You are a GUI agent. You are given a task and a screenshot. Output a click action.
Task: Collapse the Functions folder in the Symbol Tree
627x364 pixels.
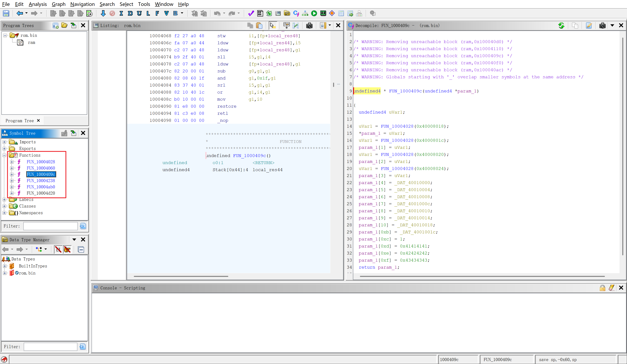4,155
